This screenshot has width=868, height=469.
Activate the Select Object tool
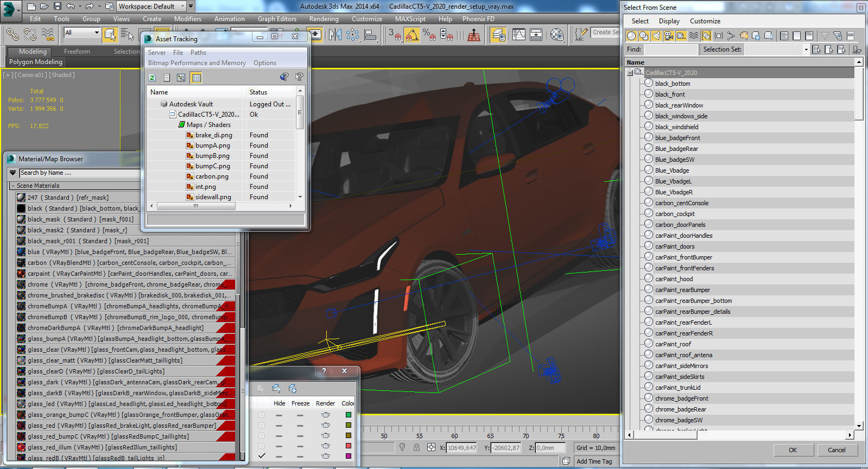coord(110,35)
